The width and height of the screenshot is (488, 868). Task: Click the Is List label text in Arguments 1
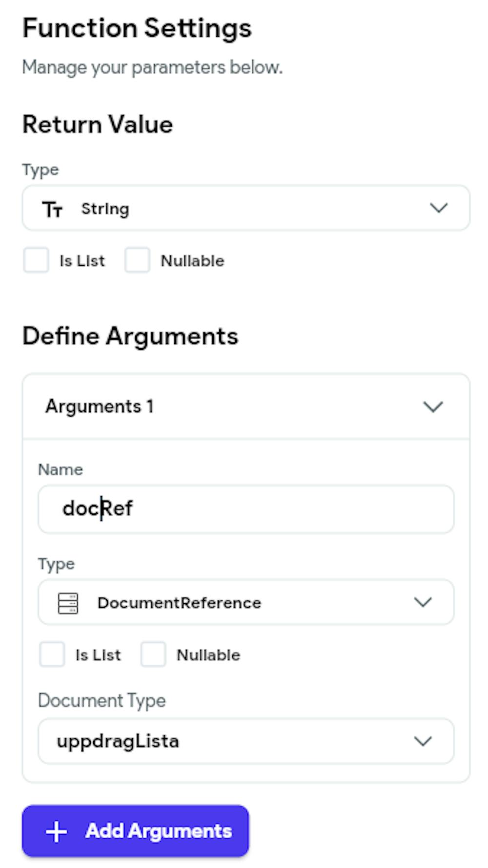click(x=98, y=655)
